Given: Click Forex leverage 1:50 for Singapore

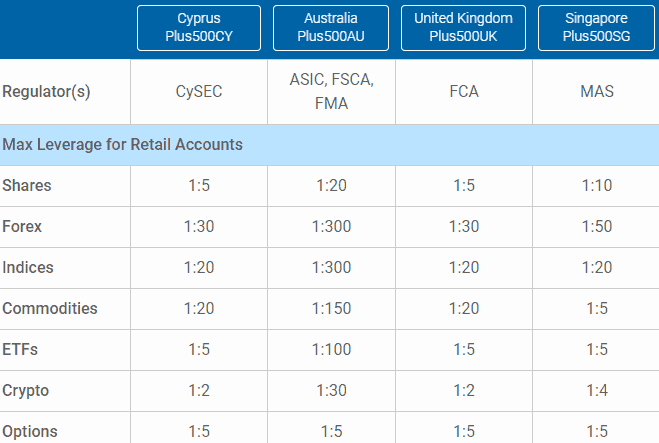Looking at the screenshot, I should pyautogui.click(x=597, y=227).
